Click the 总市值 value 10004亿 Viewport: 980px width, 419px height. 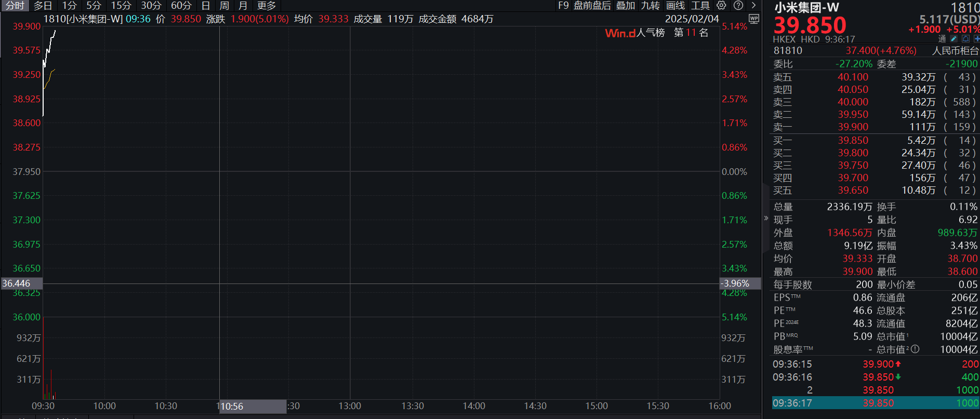tap(959, 336)
